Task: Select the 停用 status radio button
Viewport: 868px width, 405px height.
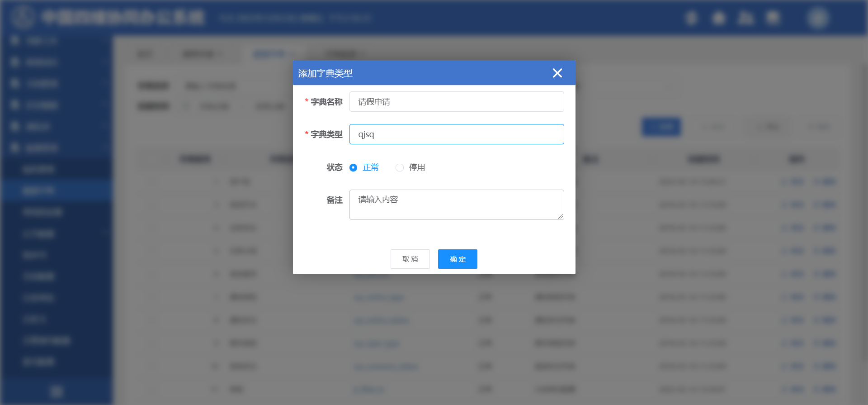Action: click(400, 168)
